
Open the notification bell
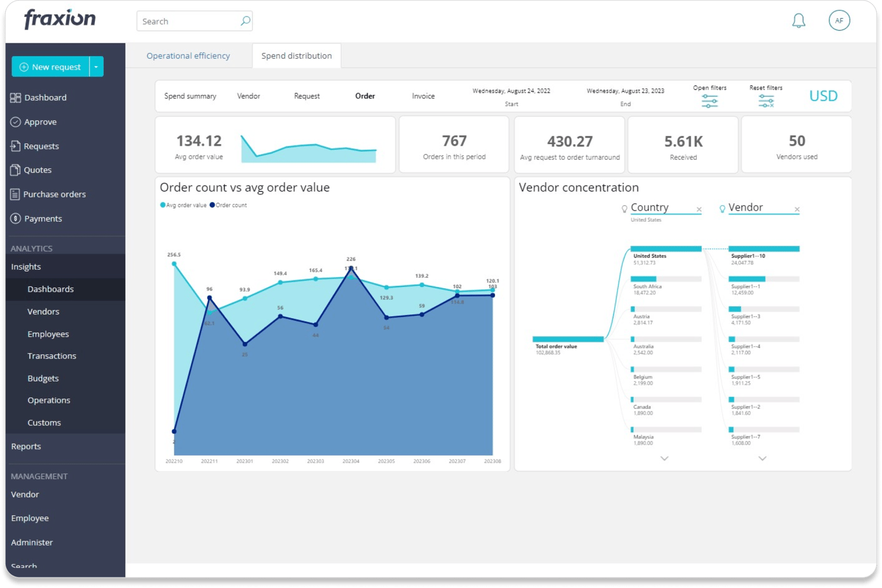[x=798, y=20]
